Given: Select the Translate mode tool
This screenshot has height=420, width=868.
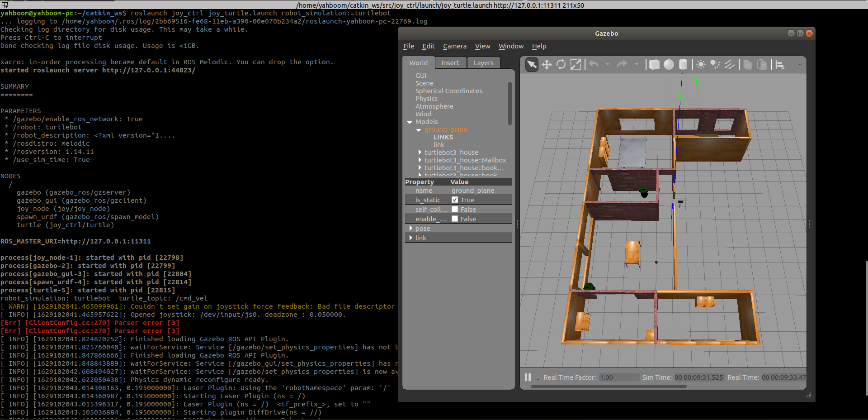Looking at the screenshot, I should point(547,65).
